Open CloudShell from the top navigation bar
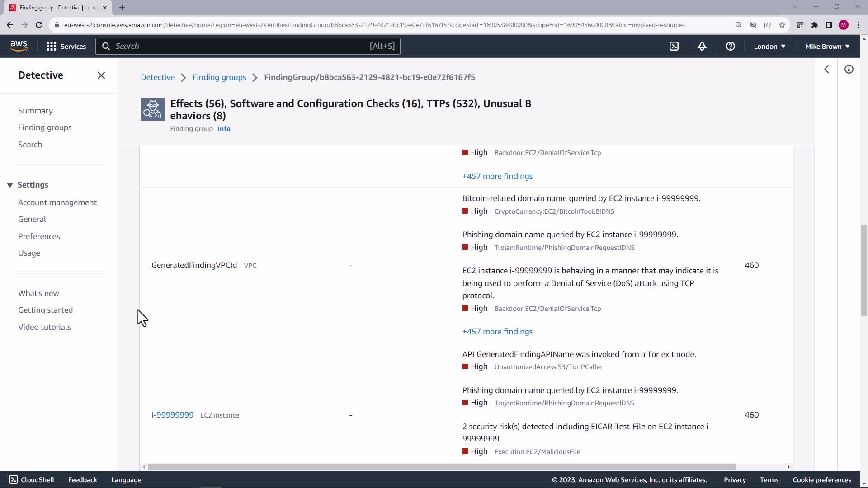The height and width of the screenshot is (488, 868). pyautogui.click(x=674, y=46)
